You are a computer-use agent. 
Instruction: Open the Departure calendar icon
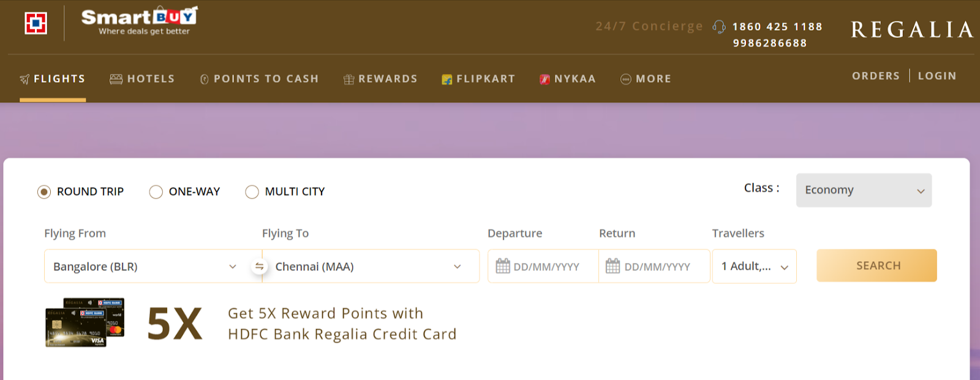coord(503,266)
